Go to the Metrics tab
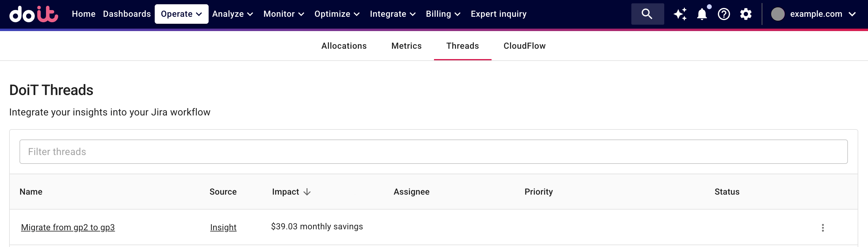 click(406, 46)
